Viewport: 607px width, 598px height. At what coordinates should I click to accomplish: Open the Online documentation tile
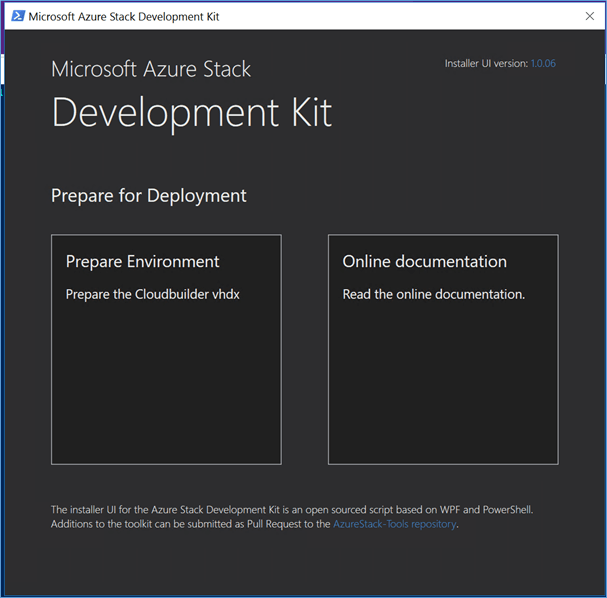(443, 349)
